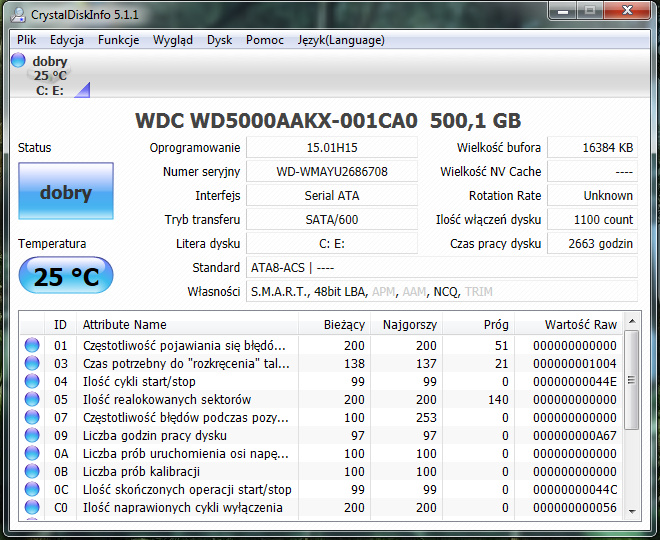Screen dimensions: 660x540
Task: Click raw value 00000000044E
Action: (x=575, y=381)
